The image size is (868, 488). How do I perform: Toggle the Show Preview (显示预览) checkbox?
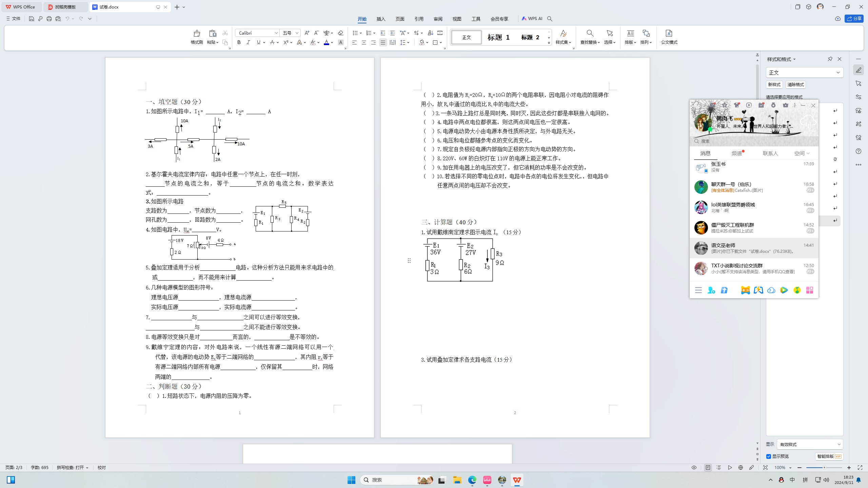click(769, 456)
